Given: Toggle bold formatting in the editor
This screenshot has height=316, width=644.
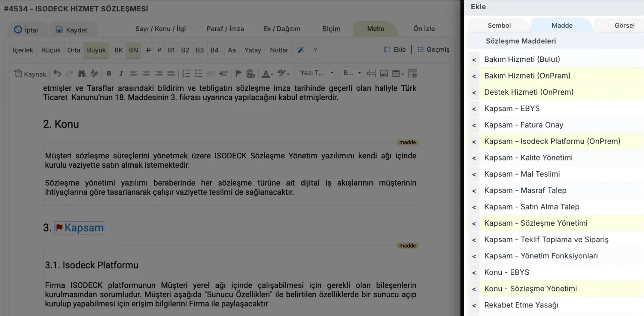Looking at the screenshot, I should coord(109,74).
